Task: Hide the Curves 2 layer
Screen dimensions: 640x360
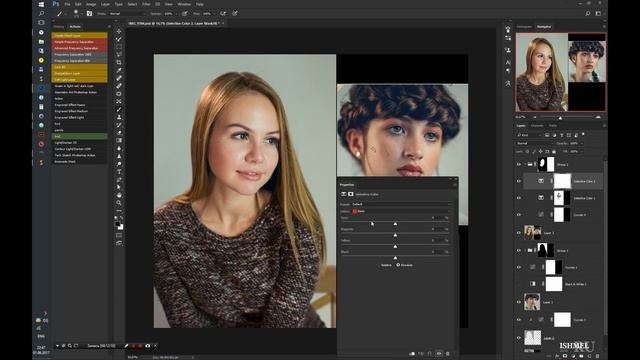Action: [x=519, y=320]
